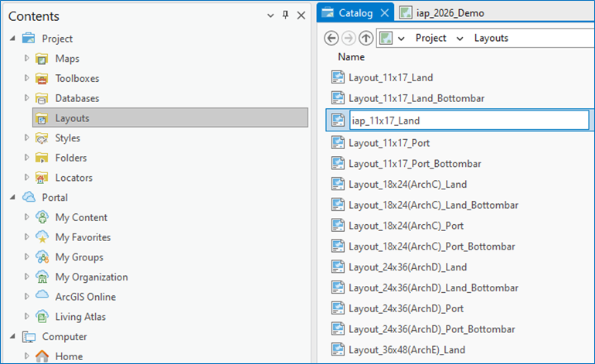This screenshot has width=595, height=364.
Task: Open the Contents pane options dropdown arrow
Action: pyautogui.click(x=270, y=15)
